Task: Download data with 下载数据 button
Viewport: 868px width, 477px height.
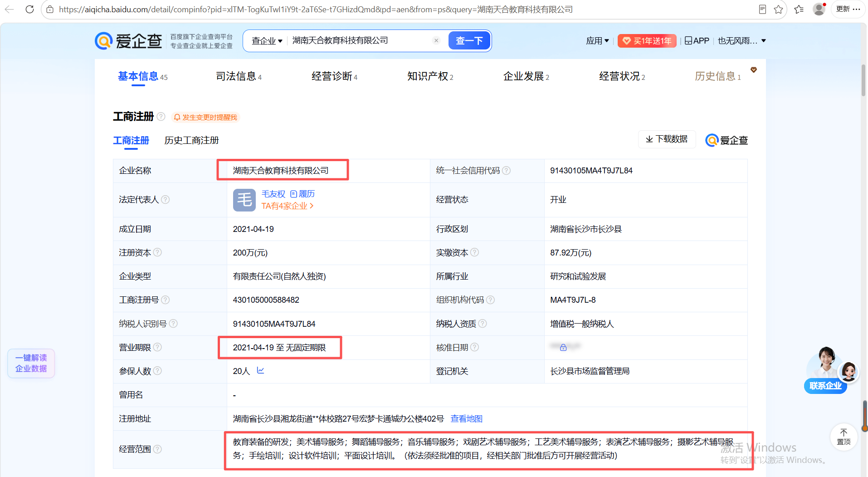Action: (667, 139)
